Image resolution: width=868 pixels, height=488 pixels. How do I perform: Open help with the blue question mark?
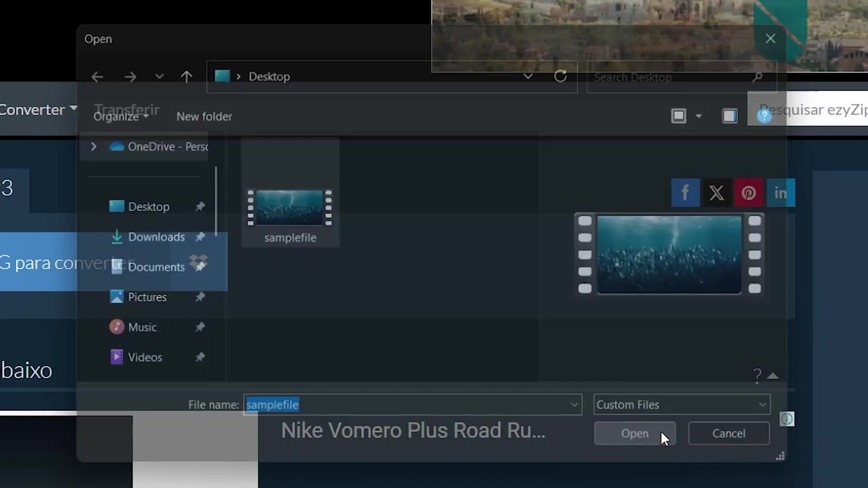(764, 116)
